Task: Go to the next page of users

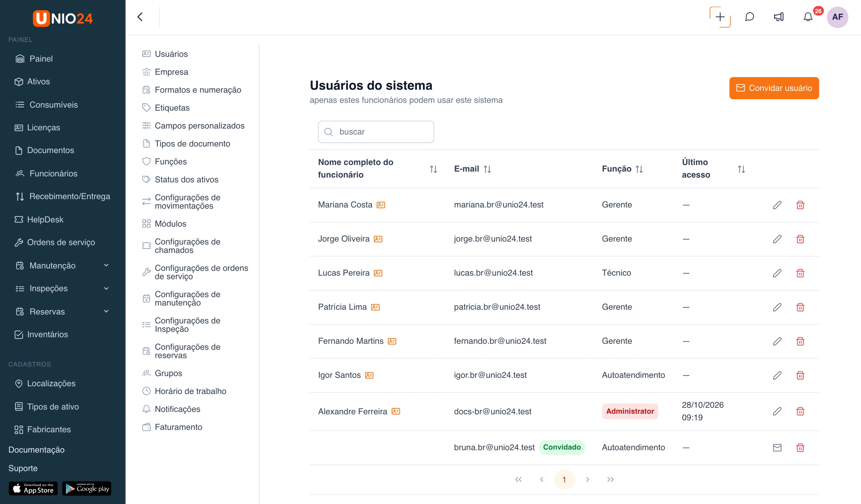Action: tap(587, 479)
